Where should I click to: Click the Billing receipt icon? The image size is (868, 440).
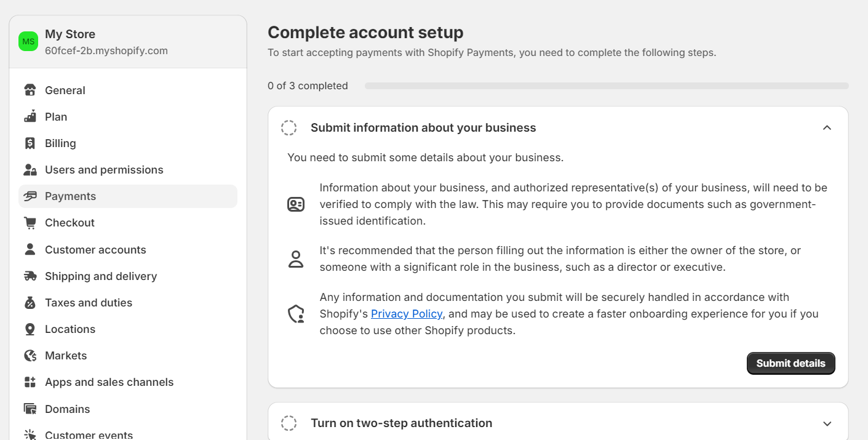point(30,143)
